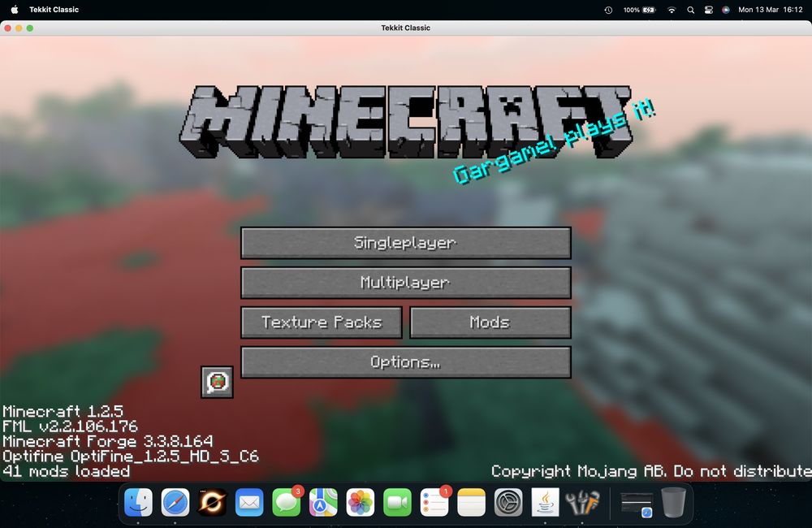Open Photos from the dock
Image resolution: width=812 pixels, height=528 pixels.
point(361,502)
